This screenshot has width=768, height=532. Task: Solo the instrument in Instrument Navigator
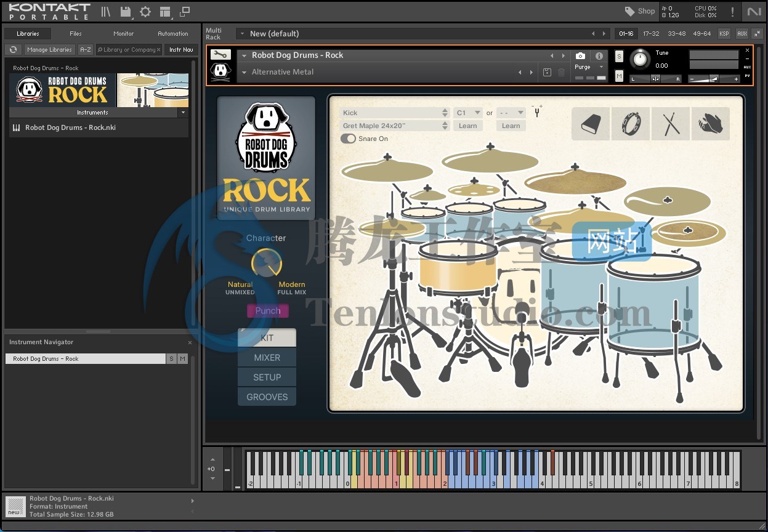(171, 358)
